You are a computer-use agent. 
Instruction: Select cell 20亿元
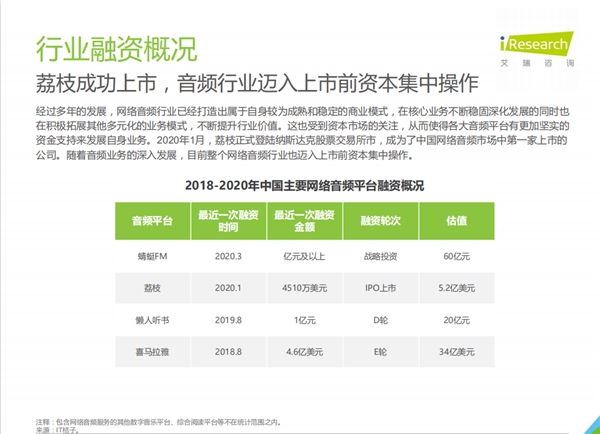[x=457, y=320]
